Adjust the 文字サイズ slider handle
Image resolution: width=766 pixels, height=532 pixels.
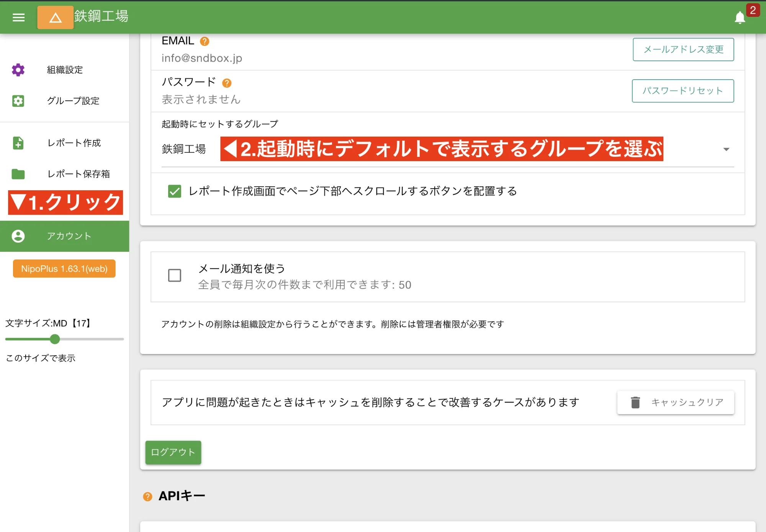click(x=55, y=339)
